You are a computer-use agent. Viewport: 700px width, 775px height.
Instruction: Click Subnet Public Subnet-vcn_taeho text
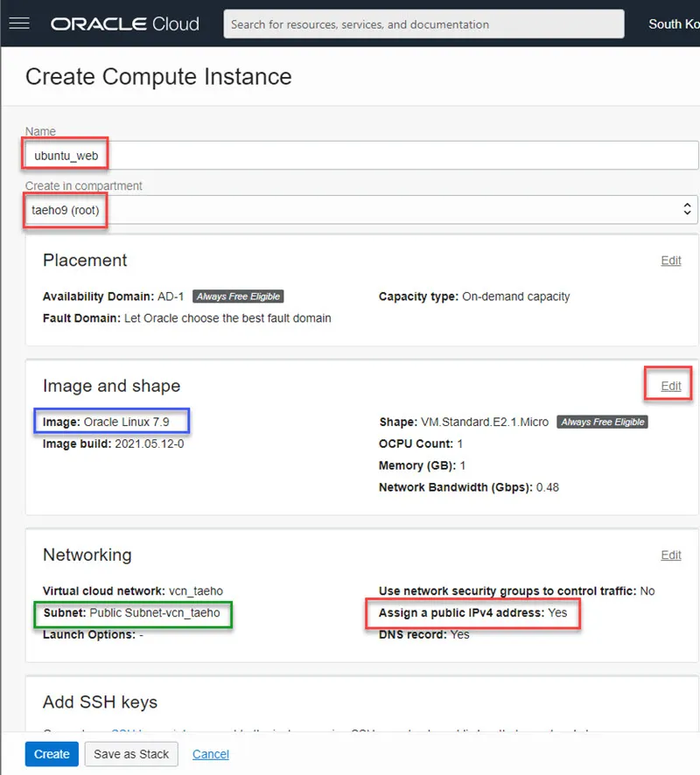tap(131, 613)
